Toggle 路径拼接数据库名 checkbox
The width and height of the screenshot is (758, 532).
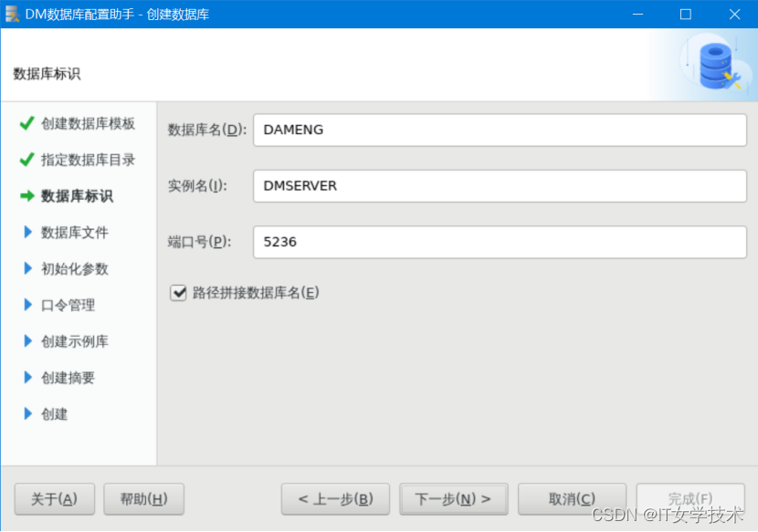point(178,292)
